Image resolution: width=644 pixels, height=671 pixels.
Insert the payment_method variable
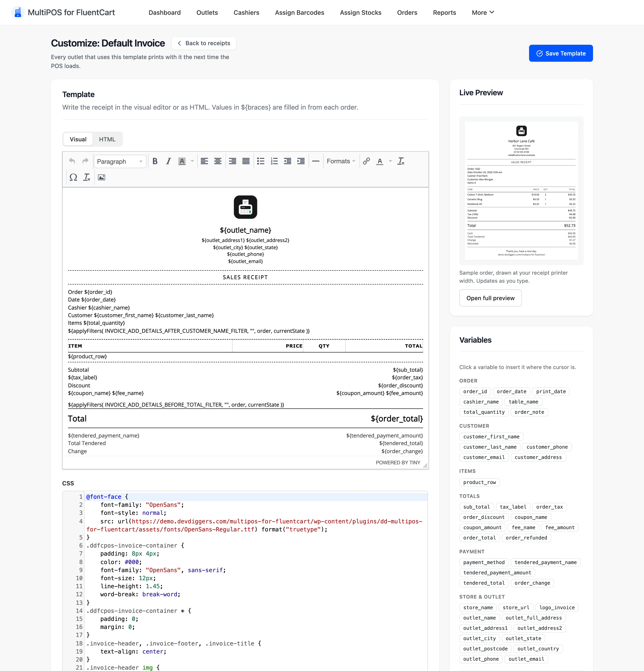tap(484, 563)
